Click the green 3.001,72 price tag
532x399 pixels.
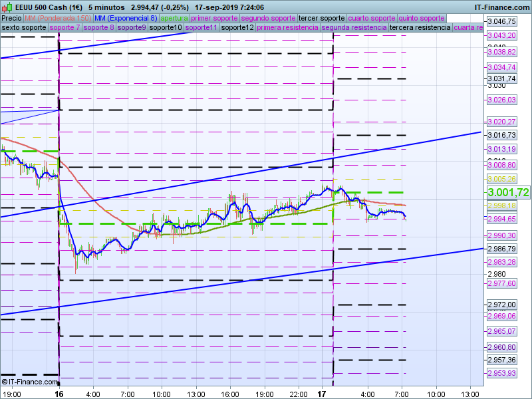[508, 192]
